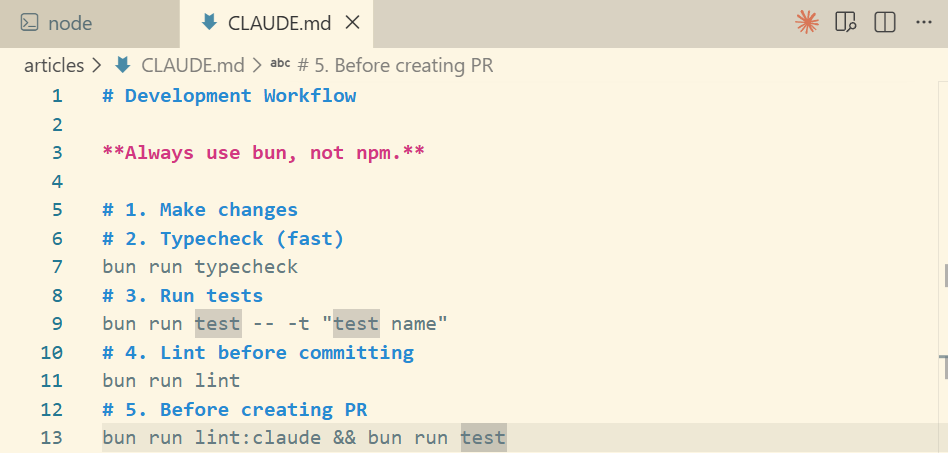The width and height of the screenshot is (948, 453).
Task: Open the '# 5. Before creating PR' breadcrumb
Action: tap(395, 65)
